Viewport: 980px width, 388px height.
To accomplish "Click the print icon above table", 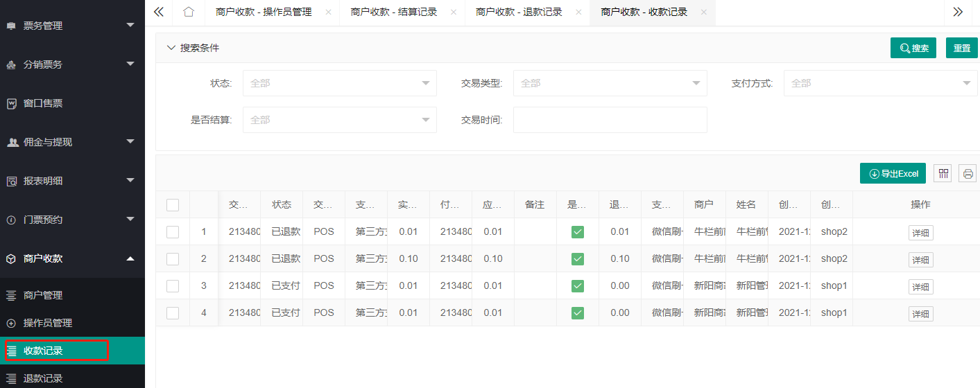I will (968, 173).
